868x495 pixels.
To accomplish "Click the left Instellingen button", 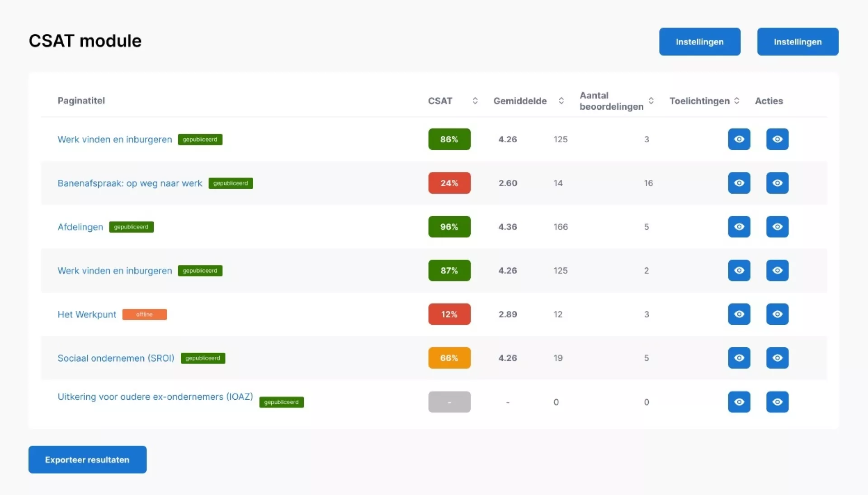I will 699,42.
